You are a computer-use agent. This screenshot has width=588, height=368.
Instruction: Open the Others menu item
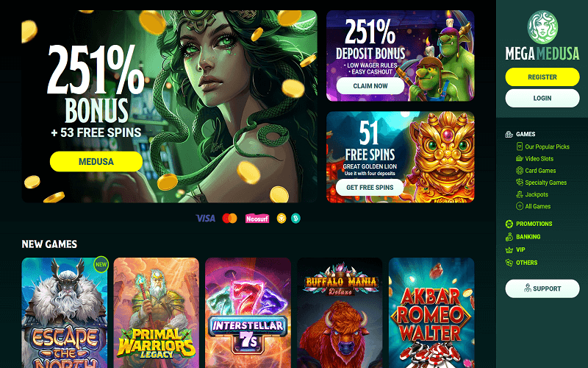526,263
